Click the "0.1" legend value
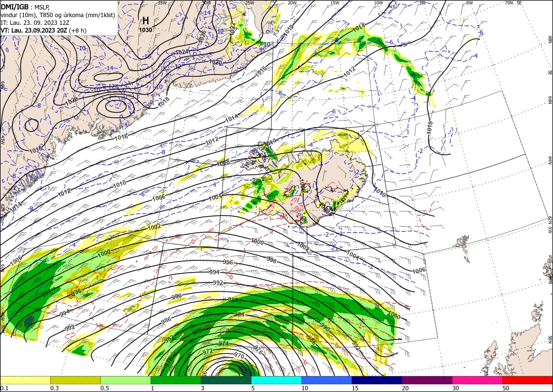 3,388
